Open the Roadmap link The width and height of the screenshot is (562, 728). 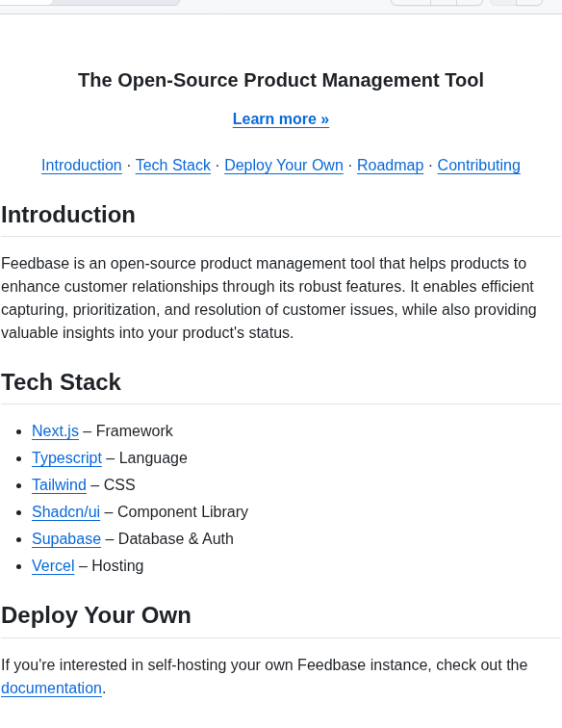(x=391, y=166)
